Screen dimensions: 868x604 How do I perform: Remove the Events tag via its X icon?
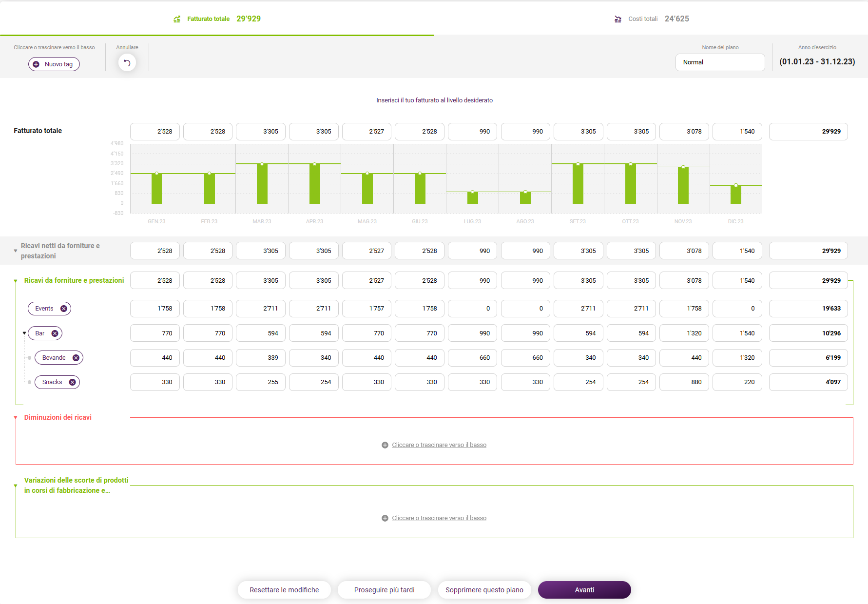[63, 309]
